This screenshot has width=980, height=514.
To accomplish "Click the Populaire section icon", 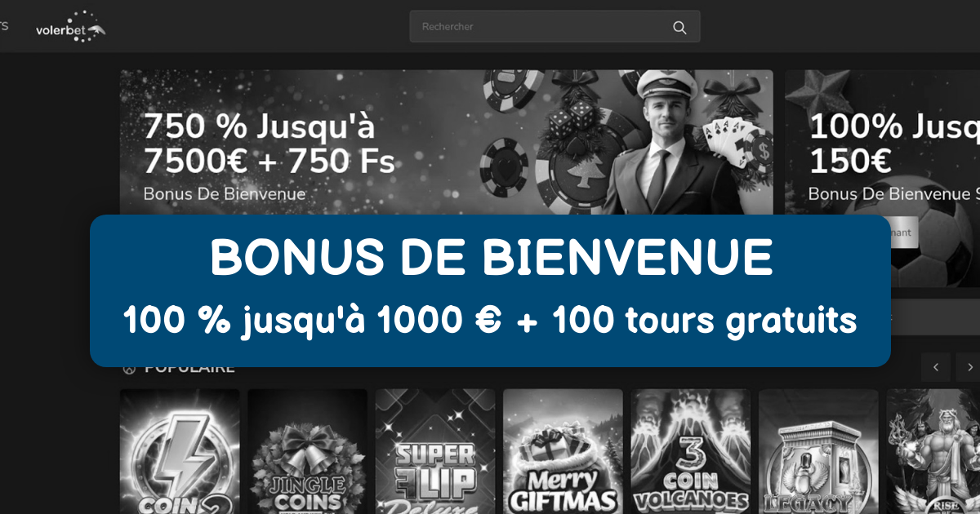I will click(128, 368).
